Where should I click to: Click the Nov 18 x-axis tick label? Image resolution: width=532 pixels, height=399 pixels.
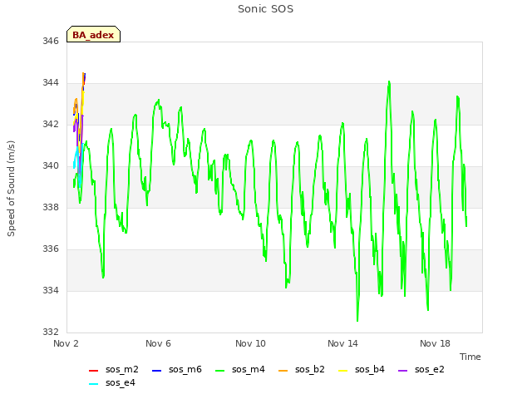click(435, 343)
